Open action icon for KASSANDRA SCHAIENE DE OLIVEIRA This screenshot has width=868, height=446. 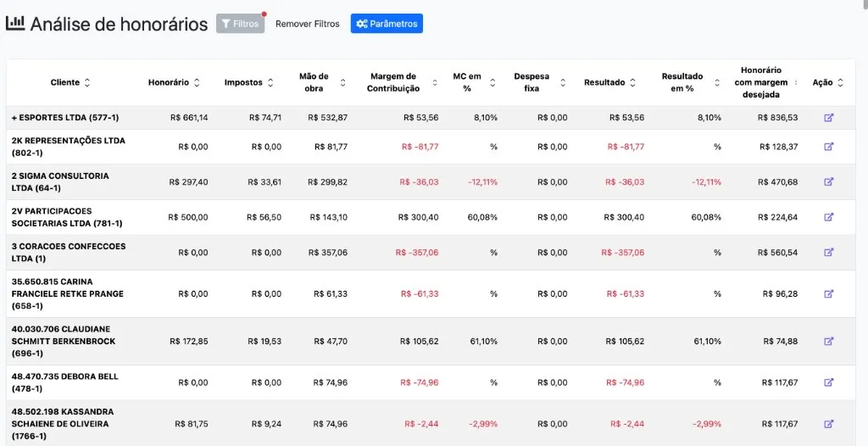pyautogui.click(x=829, y=424)
